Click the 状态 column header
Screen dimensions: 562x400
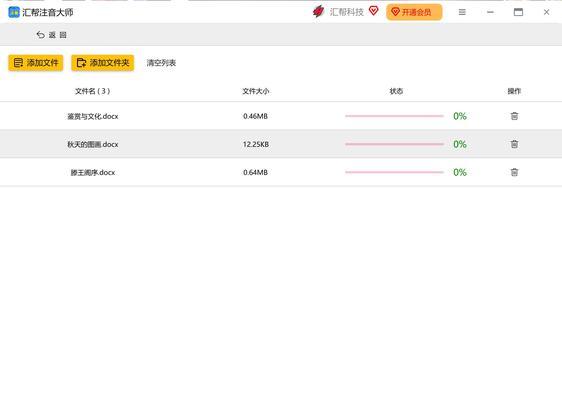tap(396, 91)
